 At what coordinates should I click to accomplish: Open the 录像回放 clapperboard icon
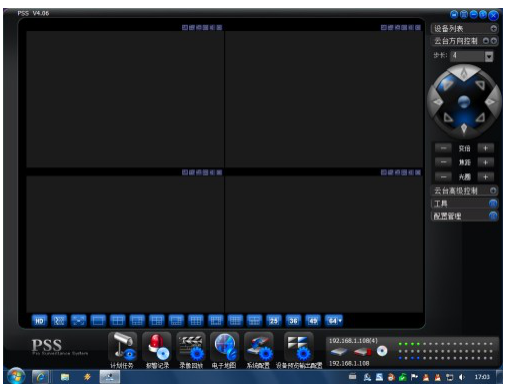point(191,347)
